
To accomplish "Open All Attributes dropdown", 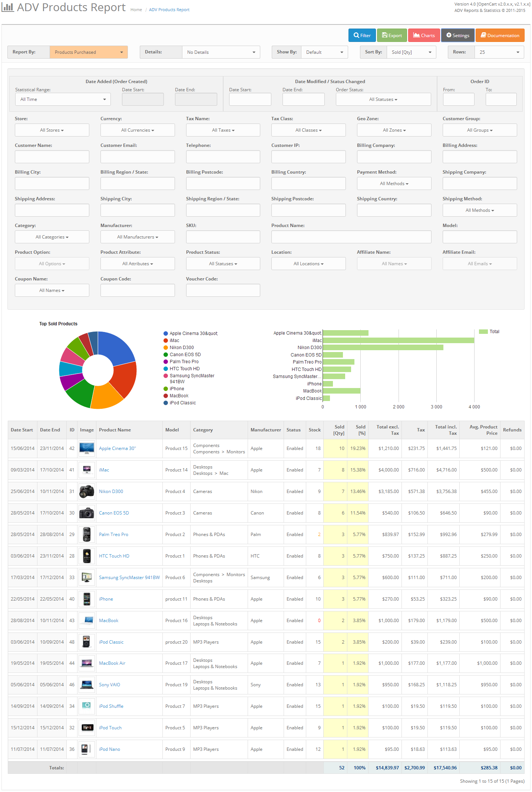I will 138,264.
